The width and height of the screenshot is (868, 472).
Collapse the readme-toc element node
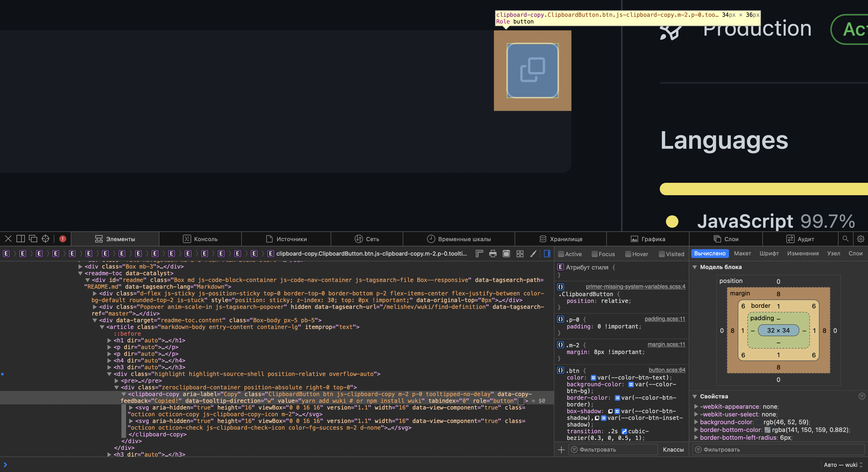click(x=81, y=273)
